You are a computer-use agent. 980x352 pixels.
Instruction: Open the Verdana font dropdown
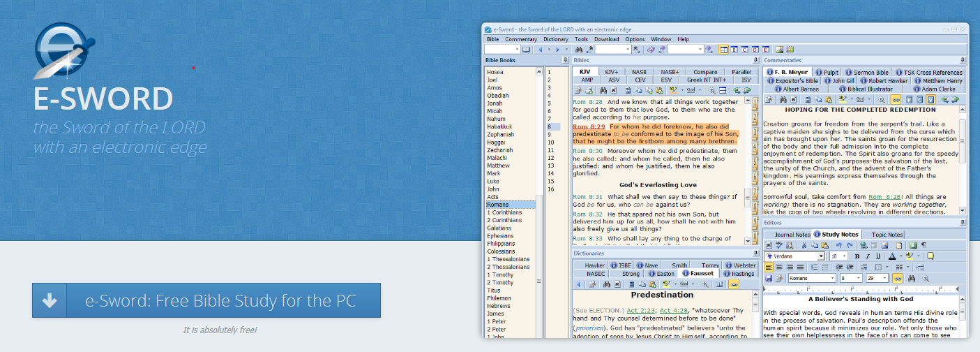[821, 256]
